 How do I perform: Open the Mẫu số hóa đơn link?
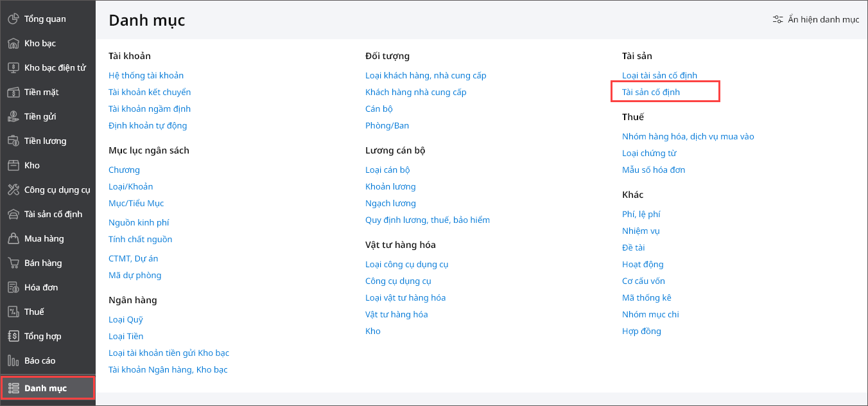(653, 170)
